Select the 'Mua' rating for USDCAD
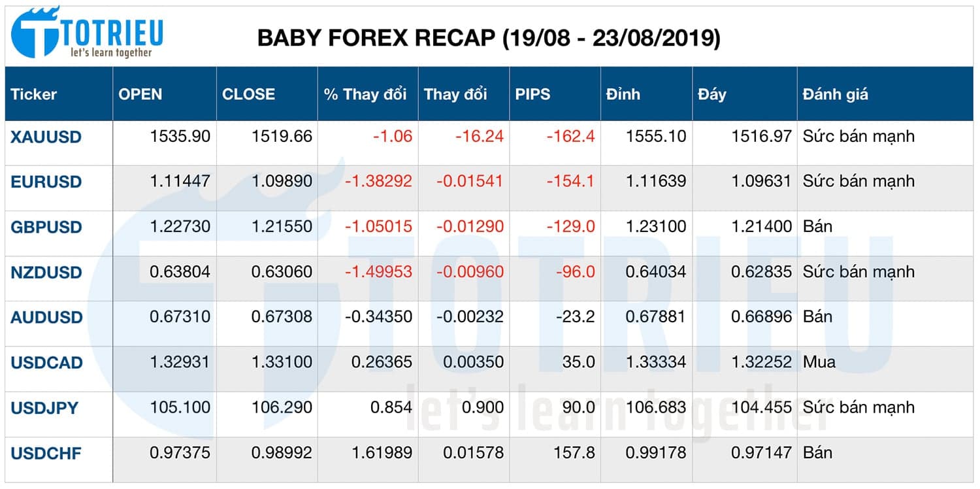This screenshot has height=489, width=980. click(820, 362)
